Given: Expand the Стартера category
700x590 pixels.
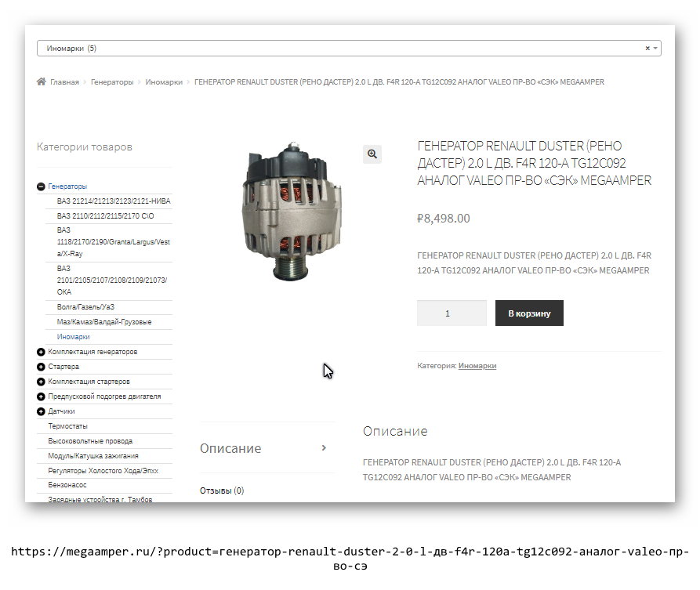Looking at the screenshot, I should (x=41, y=367).
